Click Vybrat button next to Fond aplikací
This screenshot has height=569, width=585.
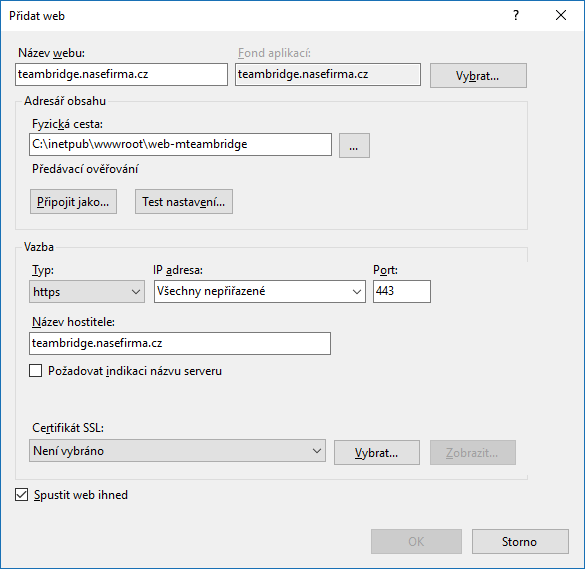coord(478,76)
